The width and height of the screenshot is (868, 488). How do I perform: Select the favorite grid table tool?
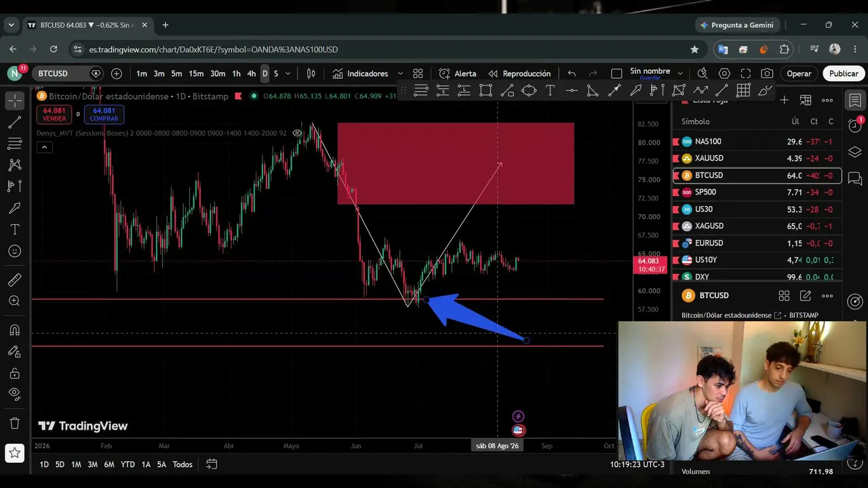[x=743, y=90]
